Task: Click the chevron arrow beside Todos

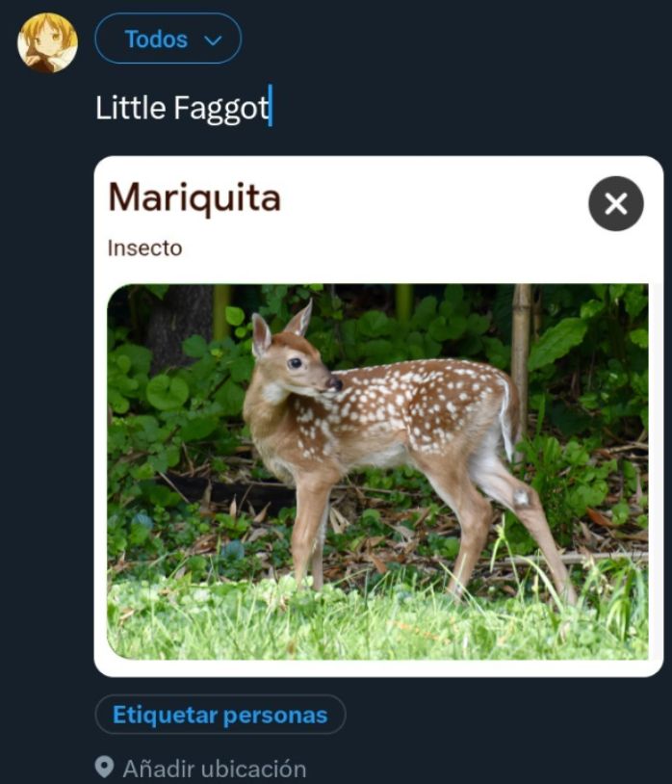Action: click(x=213, y=40)
